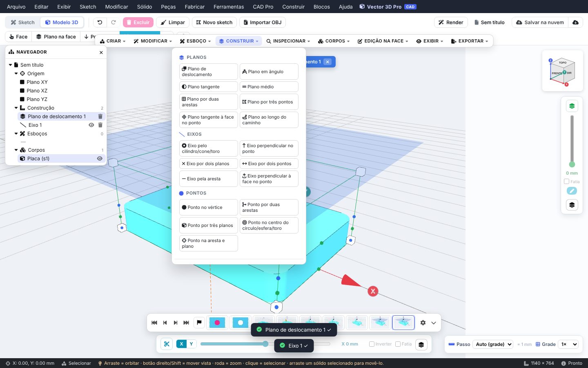Choose Eixo por dois pontos option

[269, 164]
